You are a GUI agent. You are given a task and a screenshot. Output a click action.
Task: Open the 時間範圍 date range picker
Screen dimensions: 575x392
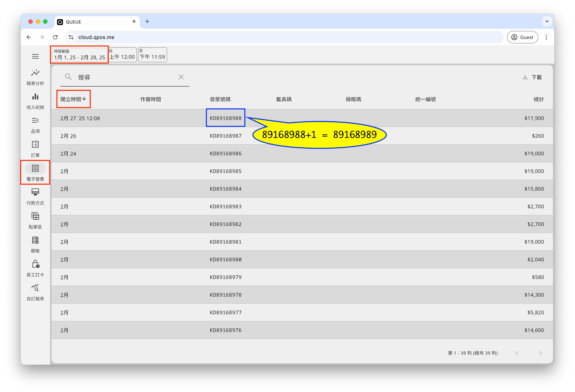coord(79,55)
